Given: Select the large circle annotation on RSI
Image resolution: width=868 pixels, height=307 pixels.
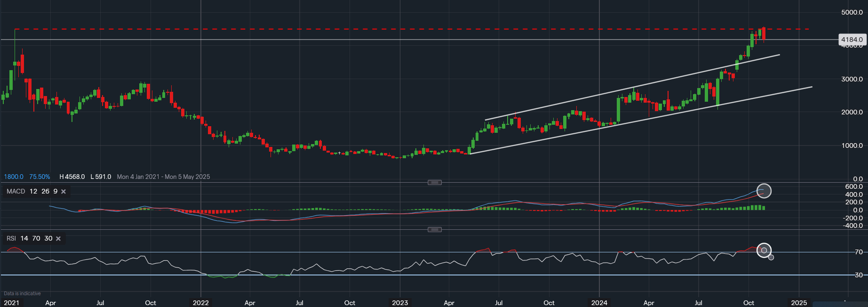Looking at the screenshot, I should (764, 250).
